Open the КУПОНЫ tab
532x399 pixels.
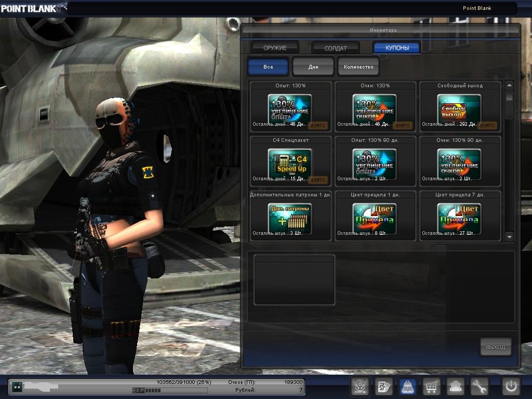pos(397,48)
